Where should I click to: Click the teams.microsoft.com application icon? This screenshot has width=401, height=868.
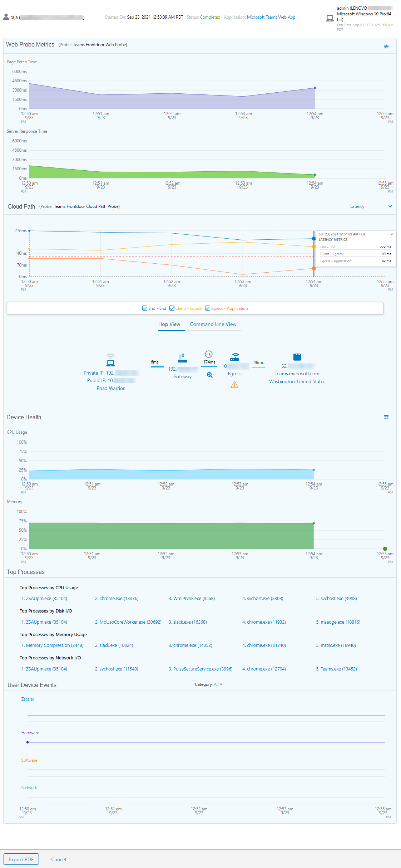pos(297,357)
